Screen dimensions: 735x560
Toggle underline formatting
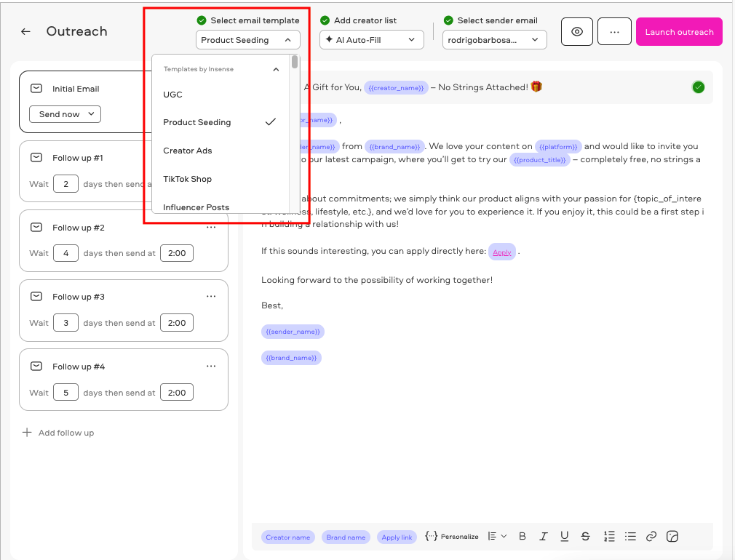click(565, 537)
